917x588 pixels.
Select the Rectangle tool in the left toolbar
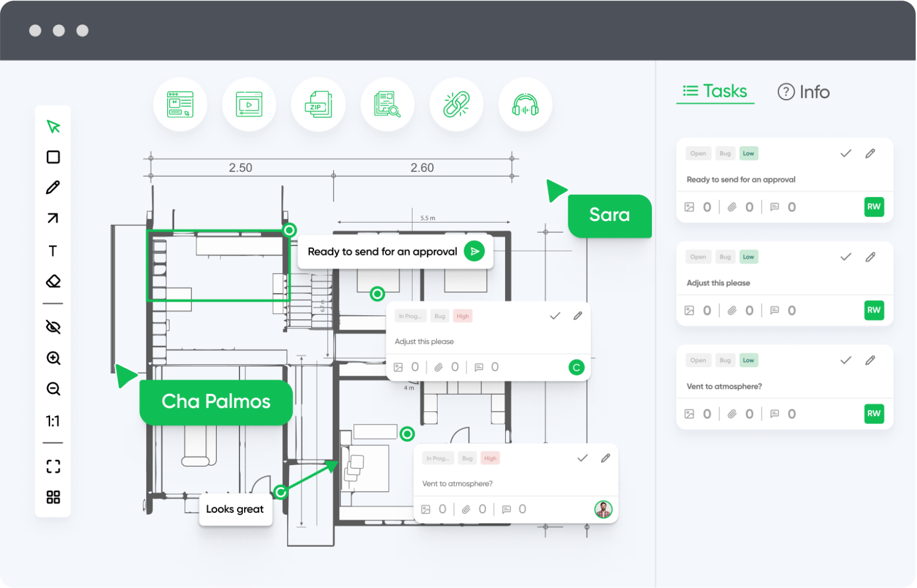click(x=53, y=157)
